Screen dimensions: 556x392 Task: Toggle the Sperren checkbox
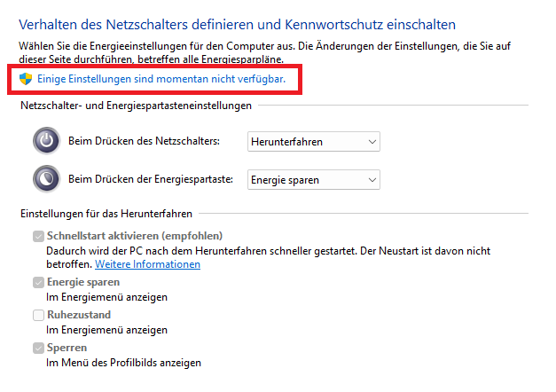point(37,348)
